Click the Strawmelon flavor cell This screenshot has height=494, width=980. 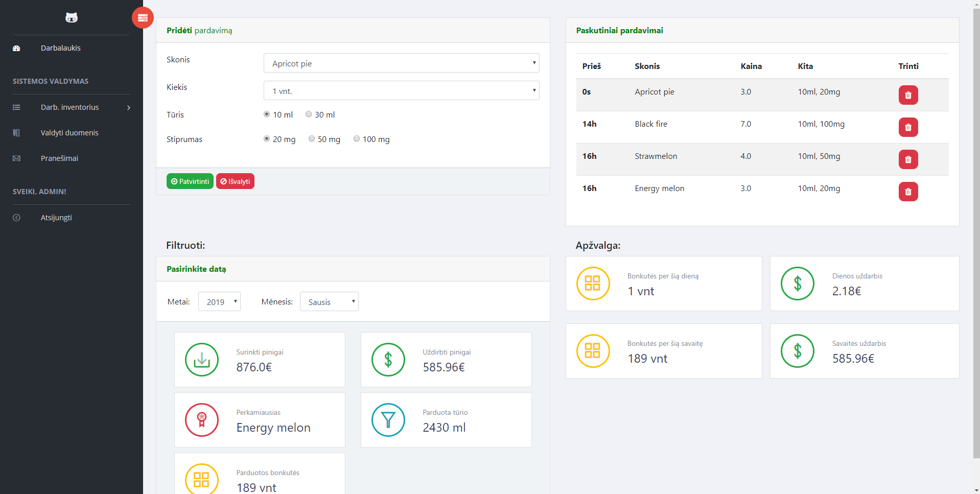(656, 156)
